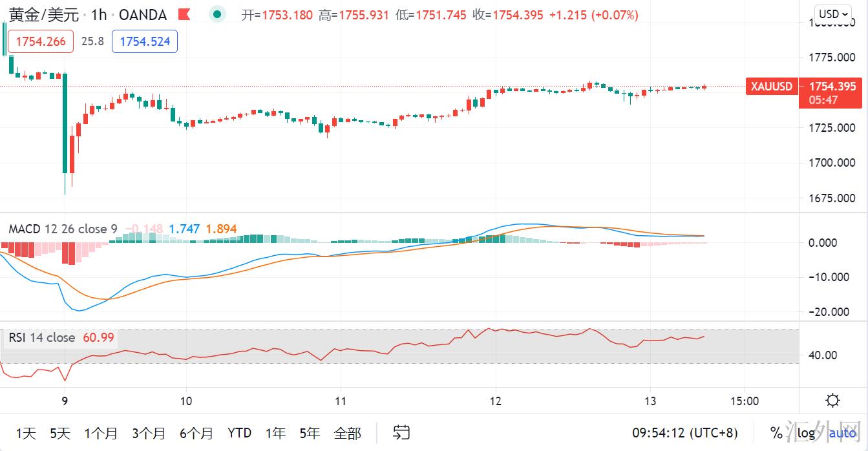868x451 pixels.
Task: Click the XAUUSD price label tag
Action: coord(772,87)
